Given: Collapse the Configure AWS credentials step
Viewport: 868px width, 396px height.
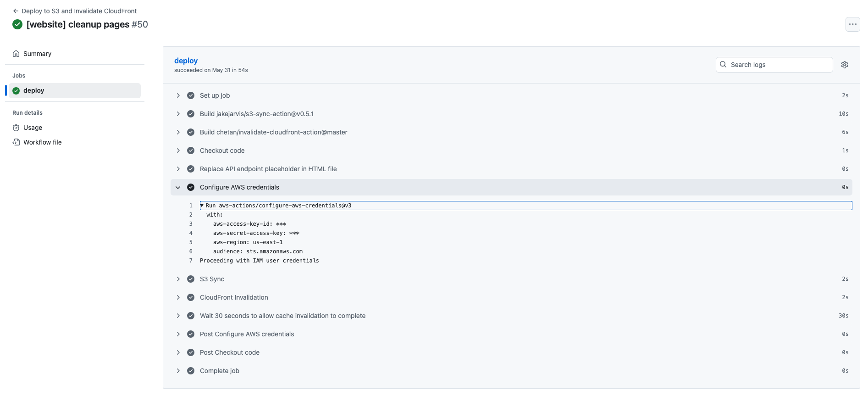Looking at the screenshot, I should click(511, 187).
